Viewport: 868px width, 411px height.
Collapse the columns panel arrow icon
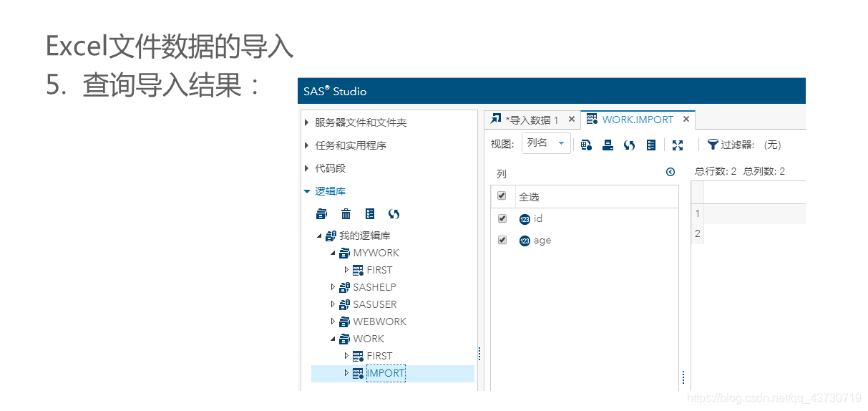point(670,172)
